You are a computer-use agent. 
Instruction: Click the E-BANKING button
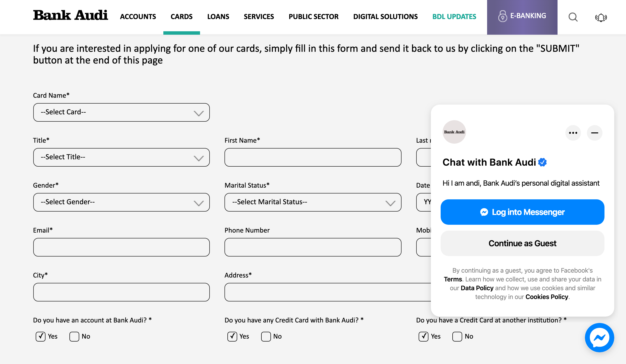click(x=522, y=17)
